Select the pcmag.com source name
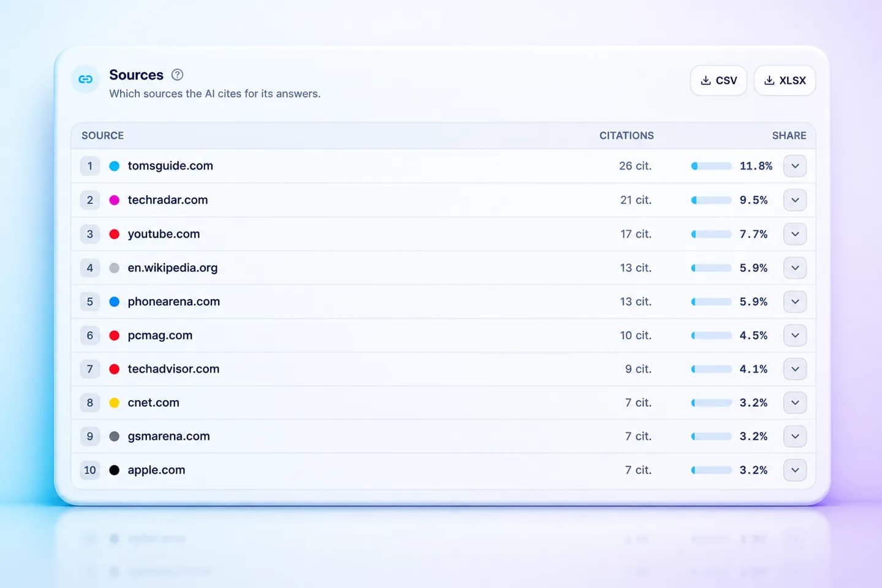The width and height of the screenshot is (882, 588). coord(160,335)
